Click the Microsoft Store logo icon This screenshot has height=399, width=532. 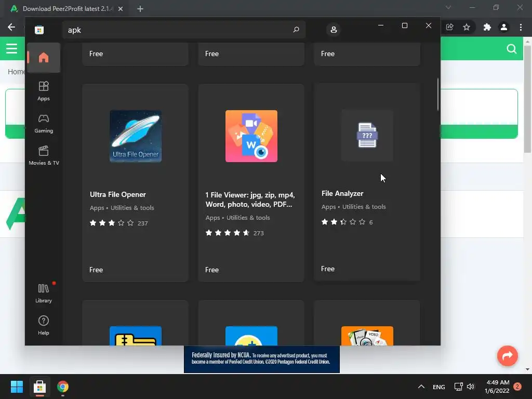tap(39, 30)
